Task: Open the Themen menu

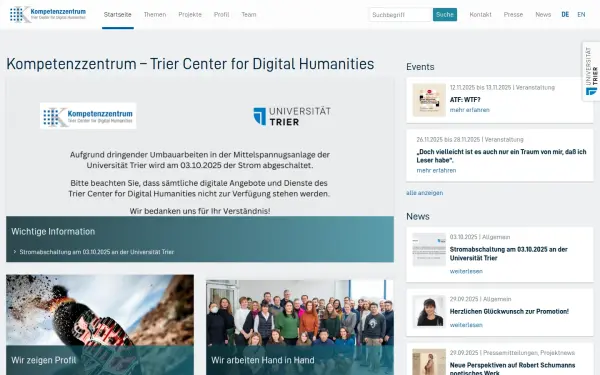Action: [155, 15]
